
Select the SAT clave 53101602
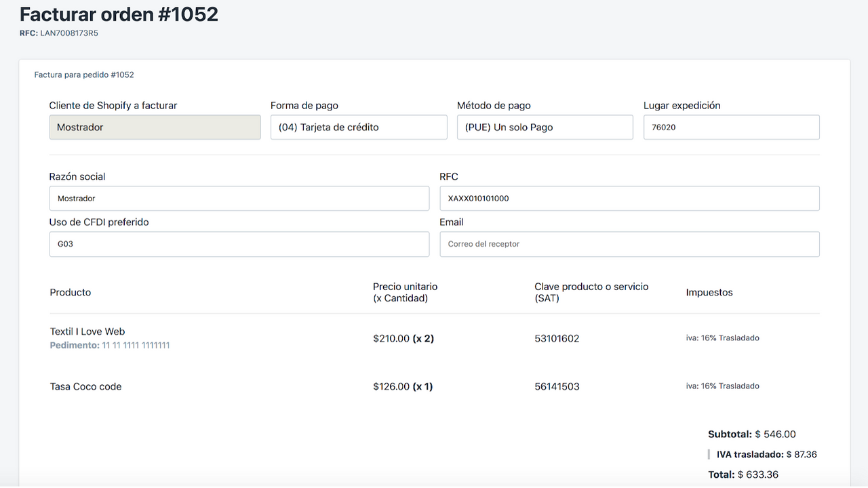[556, 338]
